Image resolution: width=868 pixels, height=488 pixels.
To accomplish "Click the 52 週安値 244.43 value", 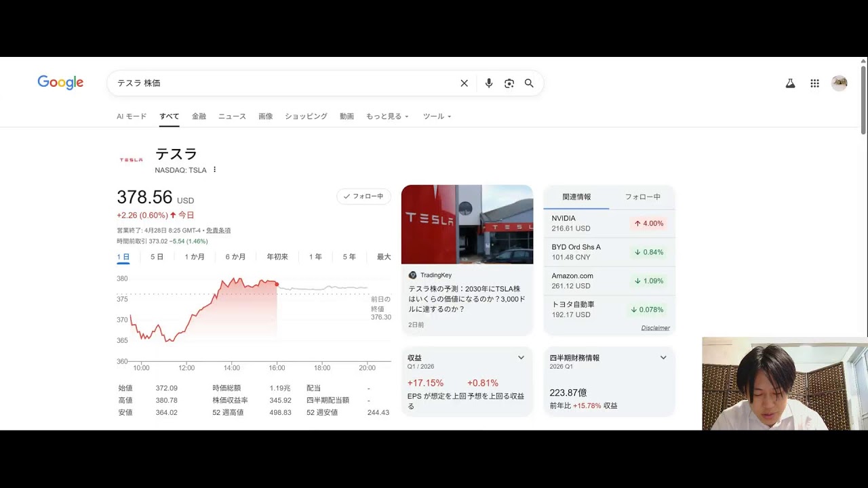I will [378, 412].
